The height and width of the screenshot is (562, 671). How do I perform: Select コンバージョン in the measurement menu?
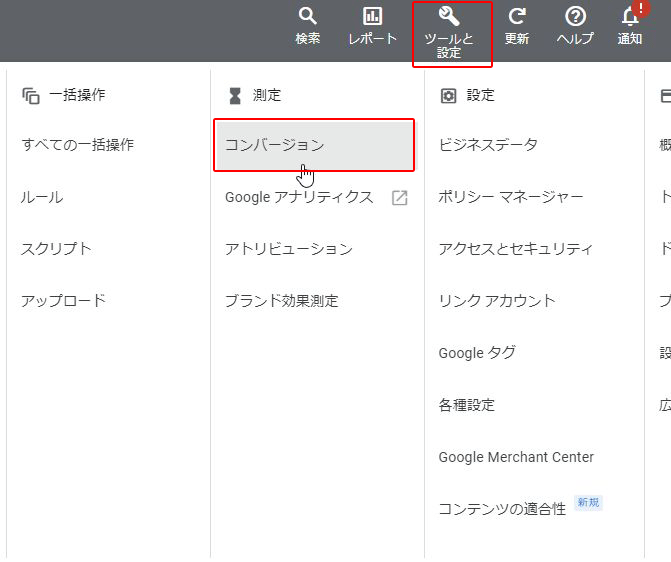pos(274,145)
